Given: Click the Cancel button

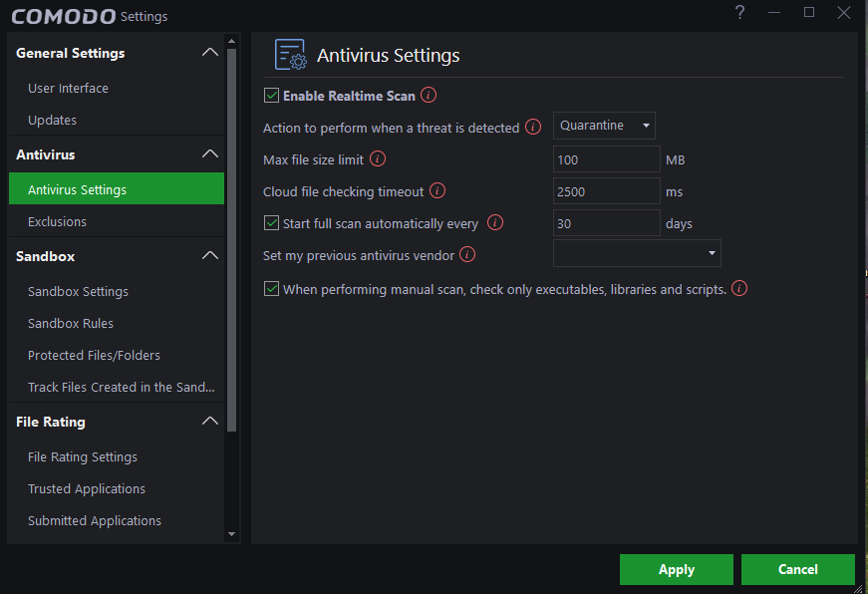Looking at the screenshot, I should (x=798, y=569).
